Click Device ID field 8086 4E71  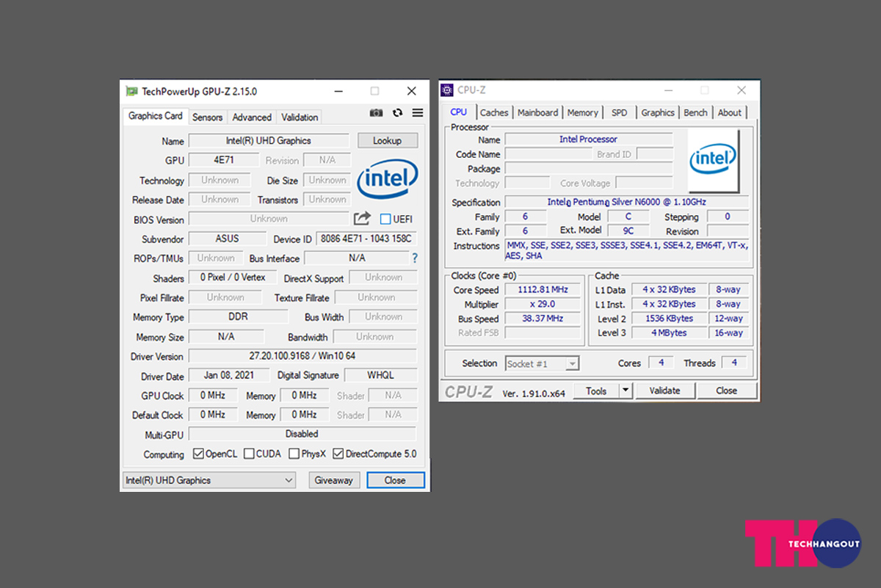coord(366,239)
